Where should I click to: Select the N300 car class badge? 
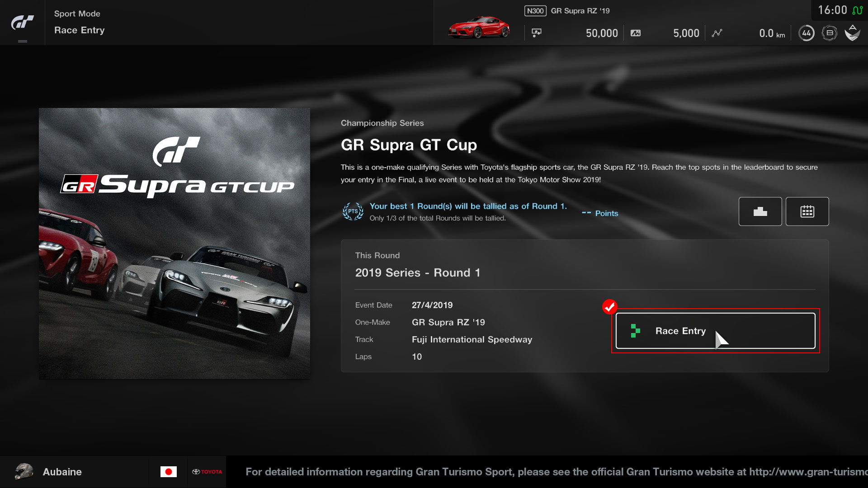[x=535, y=11]
